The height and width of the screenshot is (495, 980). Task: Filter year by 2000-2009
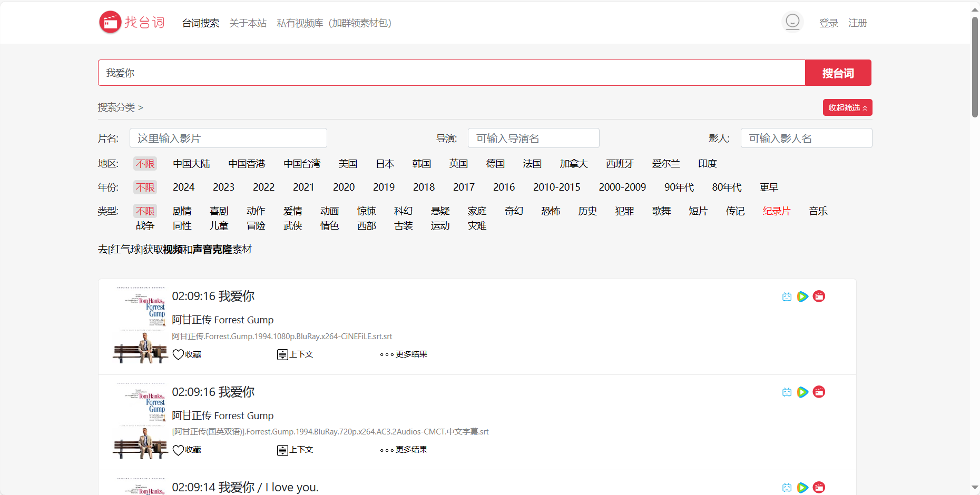[x=622, y=187]
